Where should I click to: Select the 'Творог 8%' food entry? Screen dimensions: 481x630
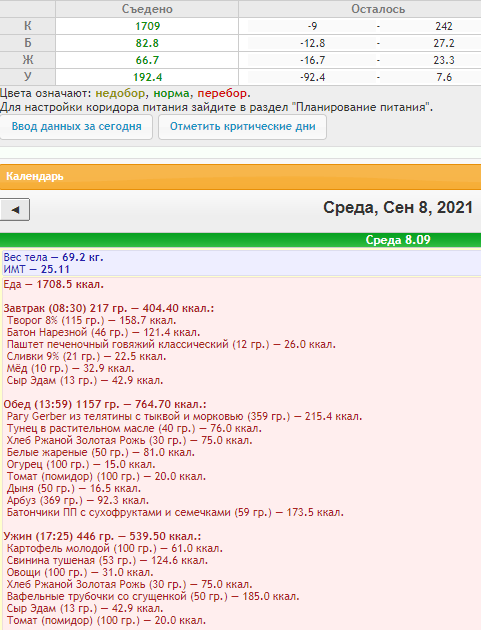click(x=92, y=320)
